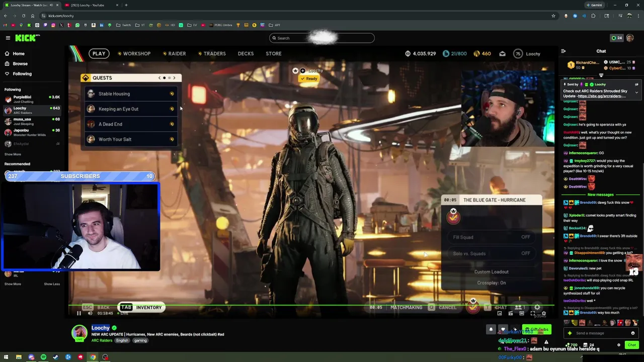Jump to LIVE indicator in player
Image resolution: width=644 pixels, height=362 pixels.
[122, 313]
